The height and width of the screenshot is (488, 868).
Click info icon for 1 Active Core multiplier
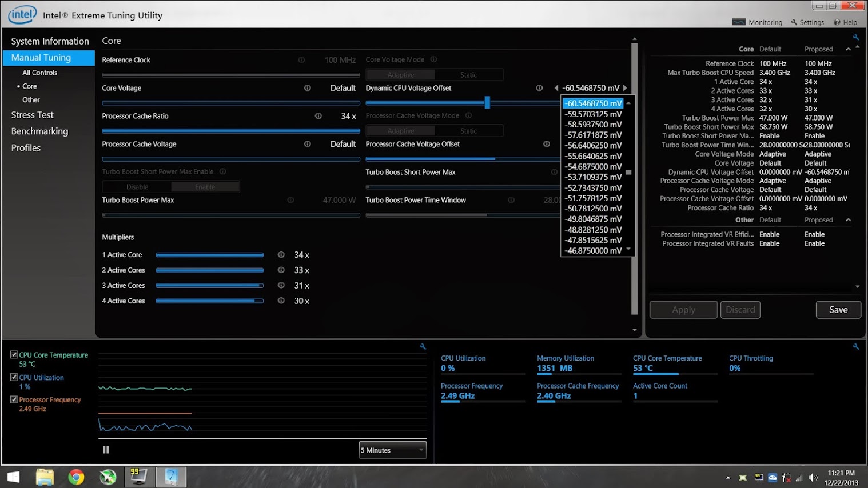pos(281,255)
